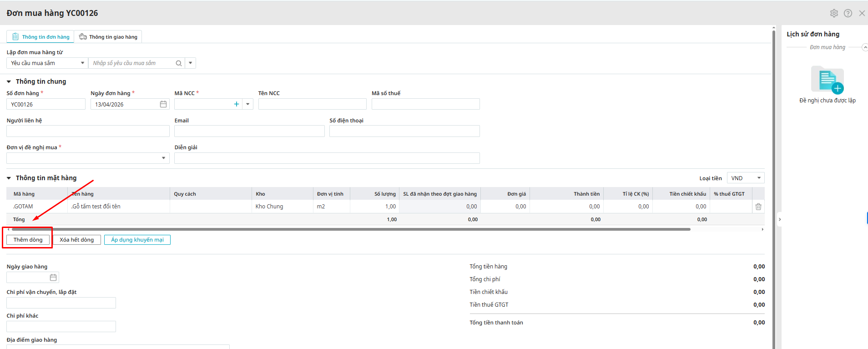The height and width of the screenshot is (349, 868).
Task: Click the 'Xóa hết dòng' button
Action: (76, 240)
